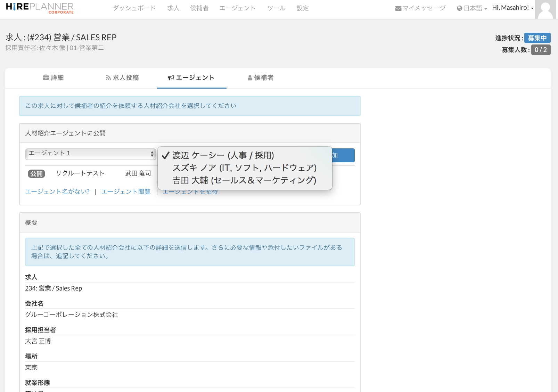Expand the Hi, Masahiro! user menu

[x=512, y=8]
